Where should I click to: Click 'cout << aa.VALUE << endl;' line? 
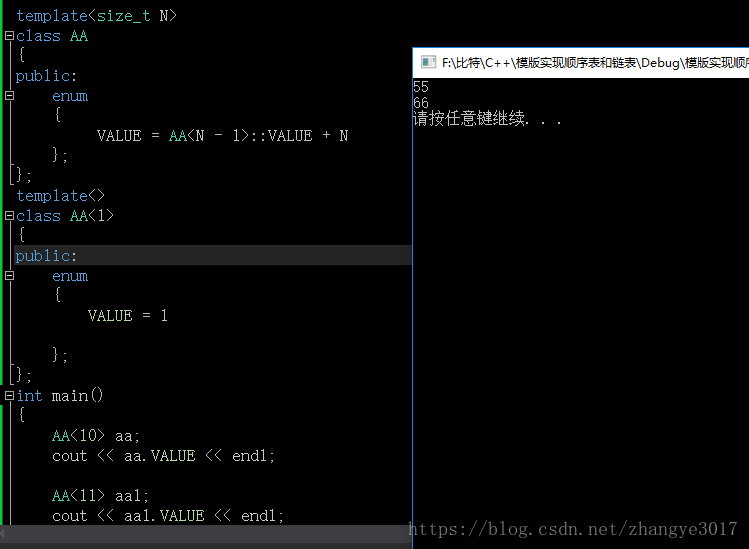[x=164, y=456]
